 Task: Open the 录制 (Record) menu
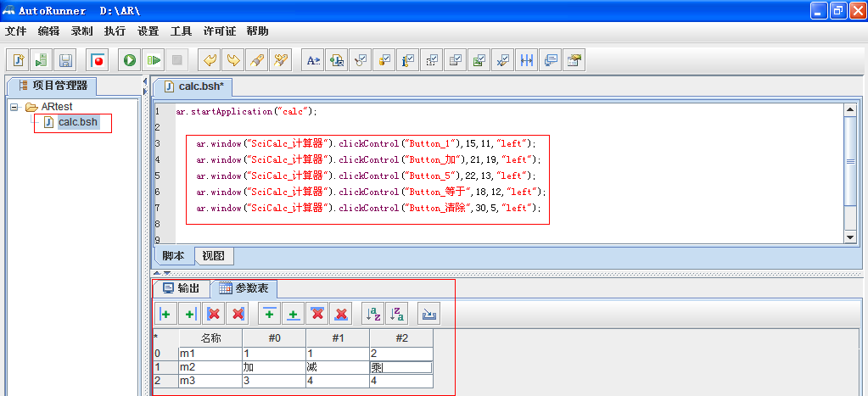(x=82, y=31)
